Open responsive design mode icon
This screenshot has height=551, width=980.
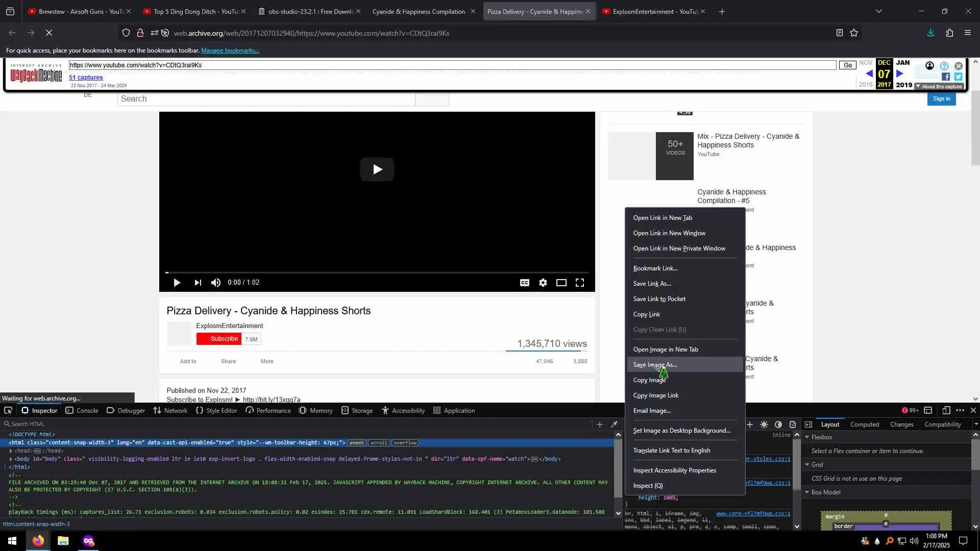(946, 410)
